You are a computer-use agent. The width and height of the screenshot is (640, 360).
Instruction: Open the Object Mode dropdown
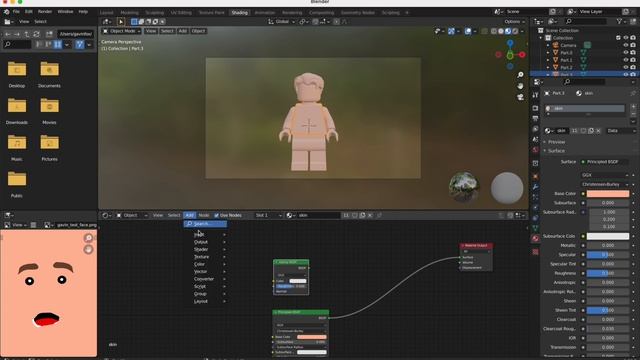point(122,31)
